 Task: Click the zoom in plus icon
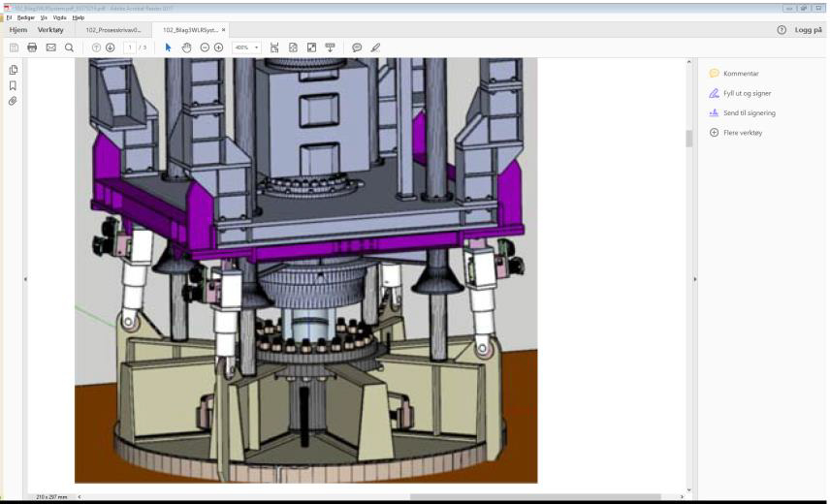click(218, 47)
